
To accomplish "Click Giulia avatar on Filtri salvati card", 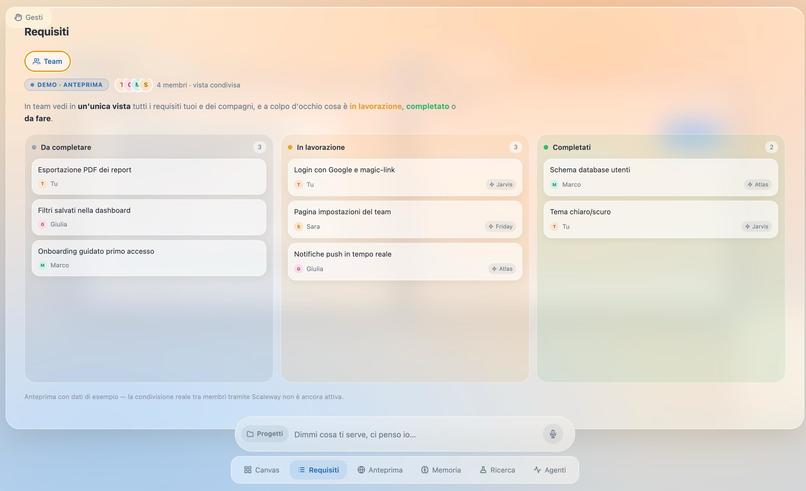I will [43, 224].
